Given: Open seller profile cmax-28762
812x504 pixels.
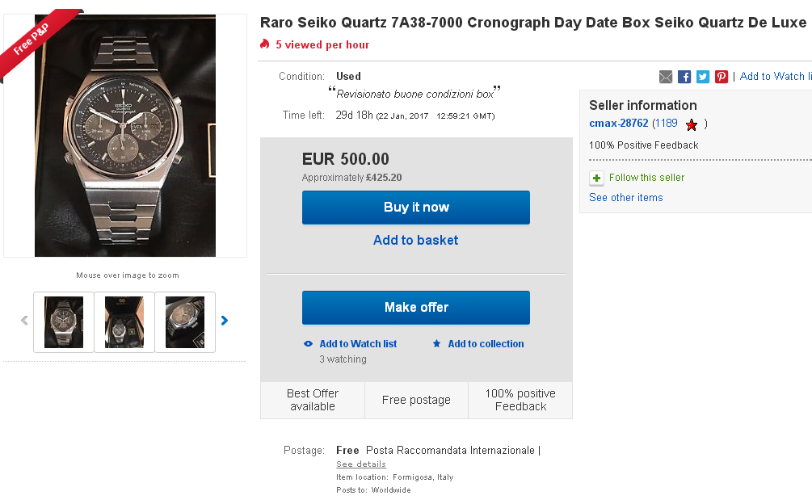Looking at the screenshot, I should [x=618, y=124].
